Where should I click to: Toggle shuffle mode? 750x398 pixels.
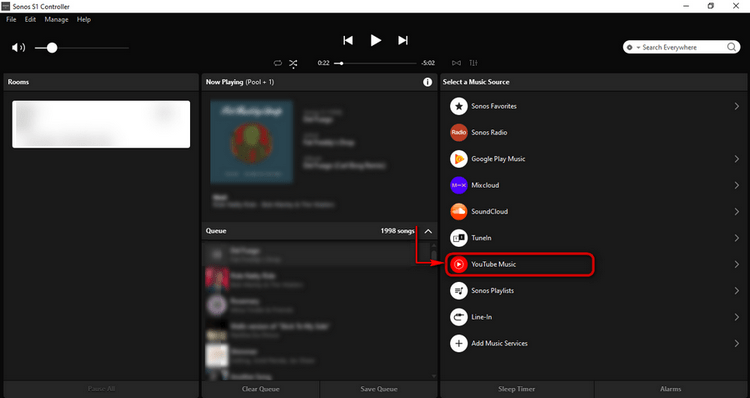point(293,63)
